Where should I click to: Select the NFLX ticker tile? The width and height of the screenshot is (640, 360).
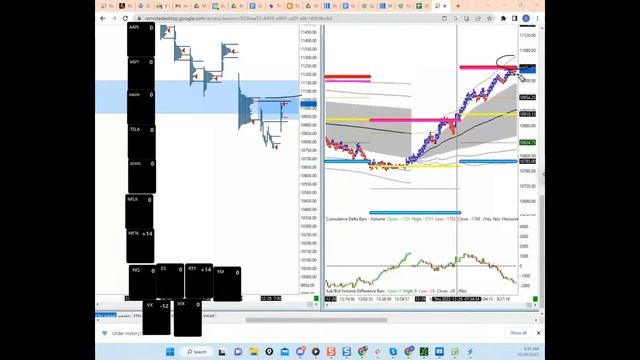tap(140, 211)
